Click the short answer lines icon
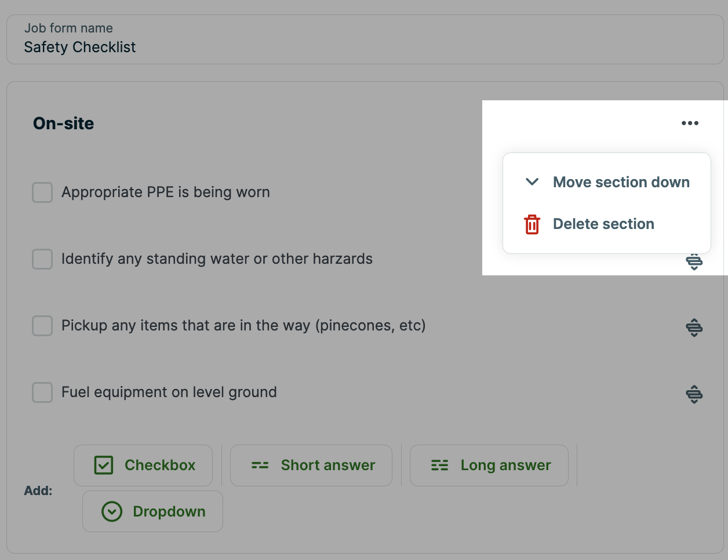Screen dimensions: 728x560 (x=259, y=465)
